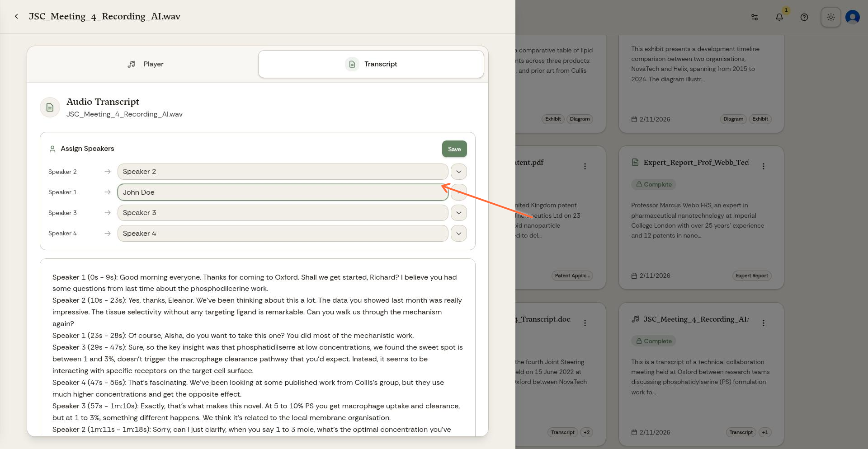Switch to the Player tab

(x=145, y=64)
